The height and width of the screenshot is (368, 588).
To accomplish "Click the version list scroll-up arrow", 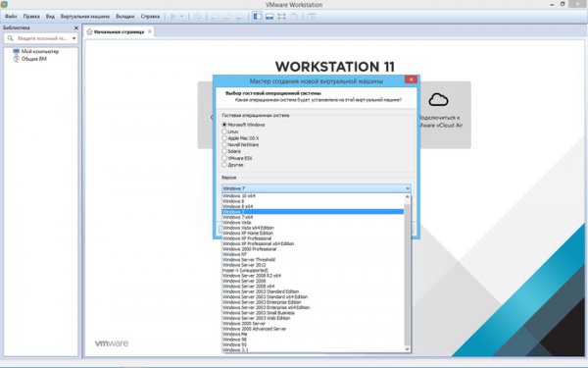I will [x=408, y=196].
